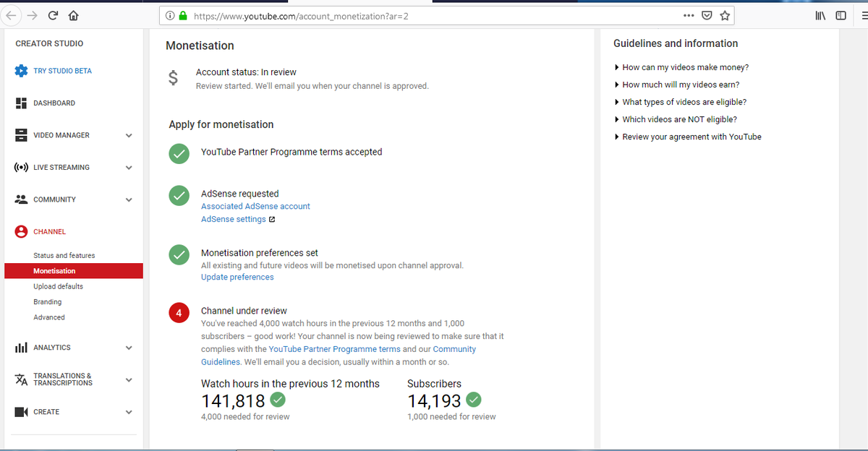Open Branding under Channel

tap(47, 302)
